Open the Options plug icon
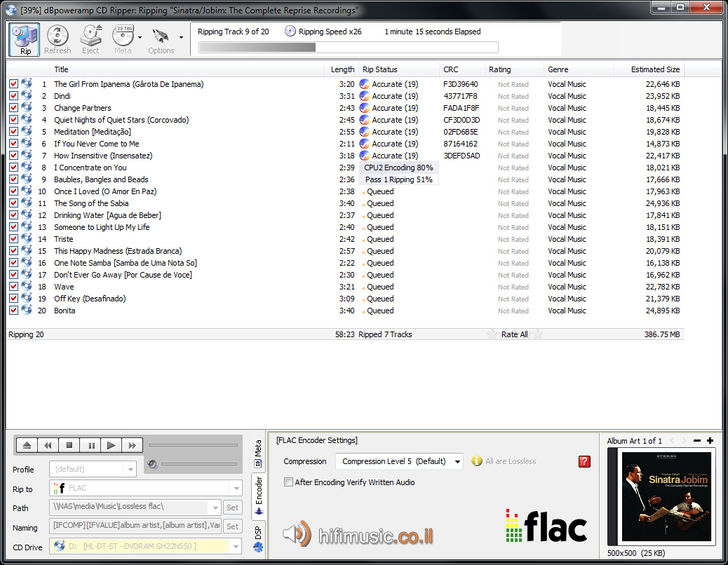 [x=161, y=36]
